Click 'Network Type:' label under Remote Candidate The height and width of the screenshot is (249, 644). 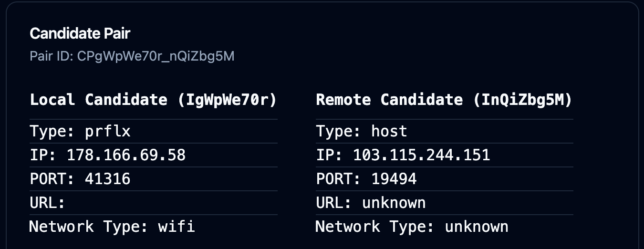click(375, 226)
